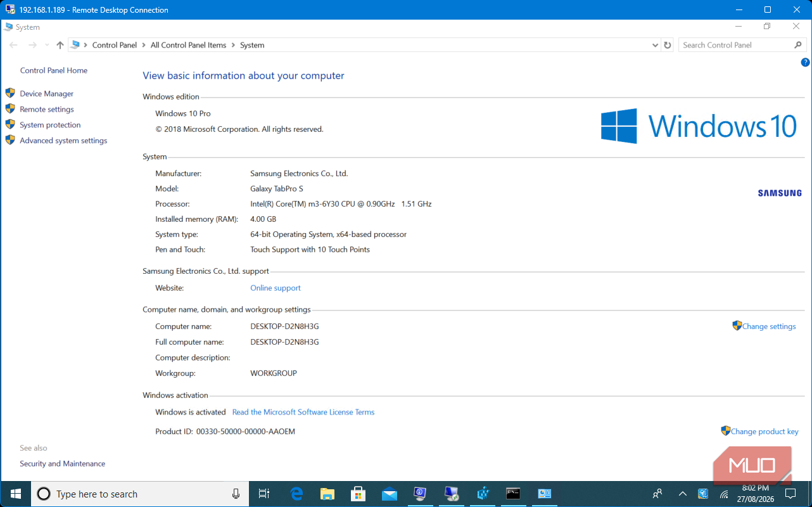Expand the chevron after Control Panel breadcrumb

point(144,45)
